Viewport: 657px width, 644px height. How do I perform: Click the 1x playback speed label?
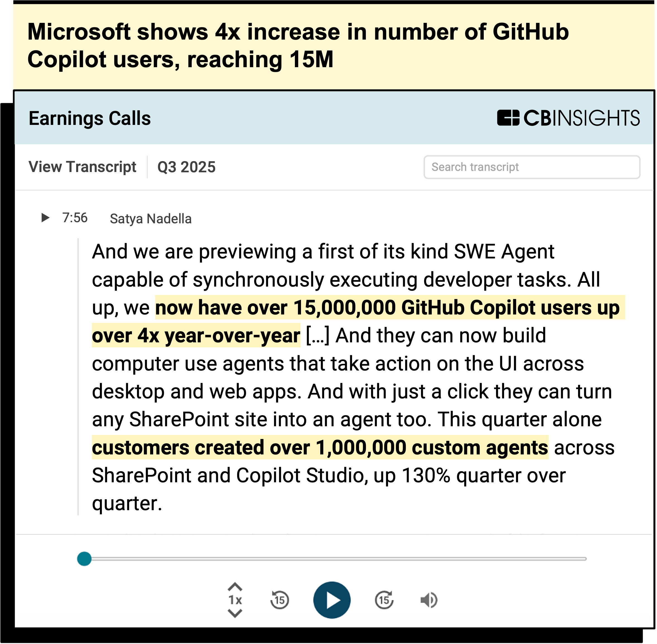pyautogui.click(x=235, y=600)
